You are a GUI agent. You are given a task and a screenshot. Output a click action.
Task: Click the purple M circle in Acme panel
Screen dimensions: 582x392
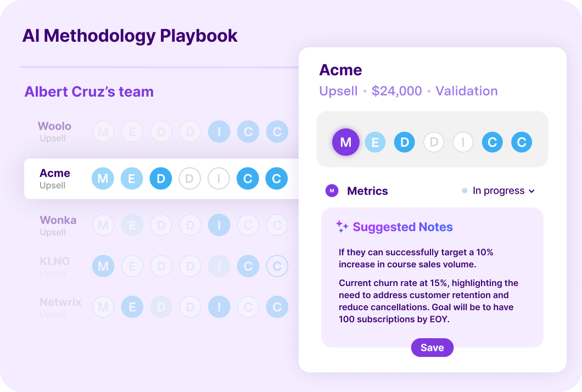coord(346,143)
